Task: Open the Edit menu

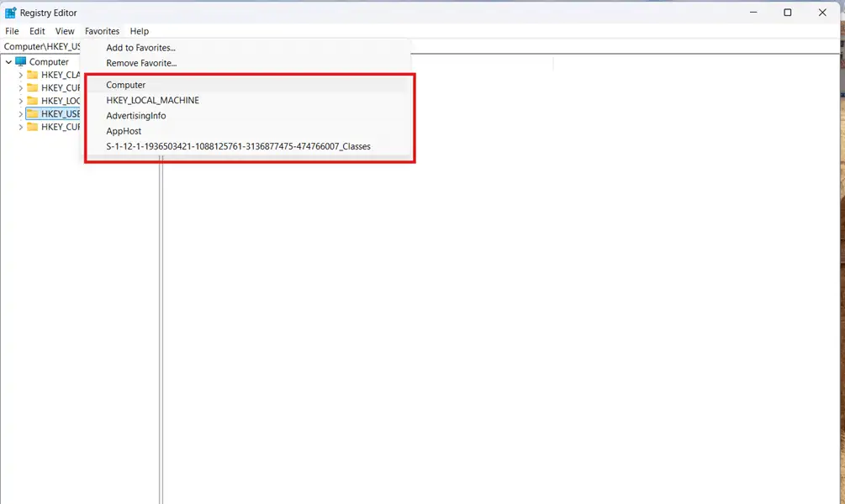Action: [x=37, y=31]
